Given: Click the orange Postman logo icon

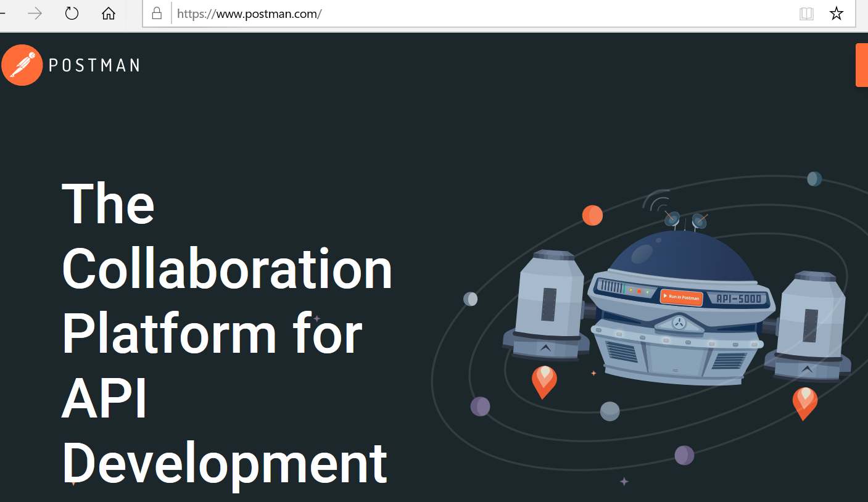Looking at the screenshot, I should coord(22,65).
